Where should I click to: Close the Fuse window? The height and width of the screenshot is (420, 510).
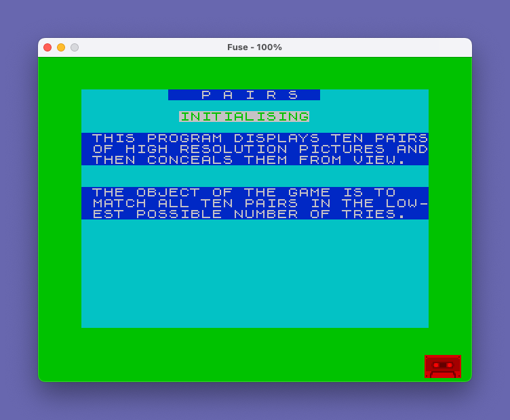[x=47, y=47]
